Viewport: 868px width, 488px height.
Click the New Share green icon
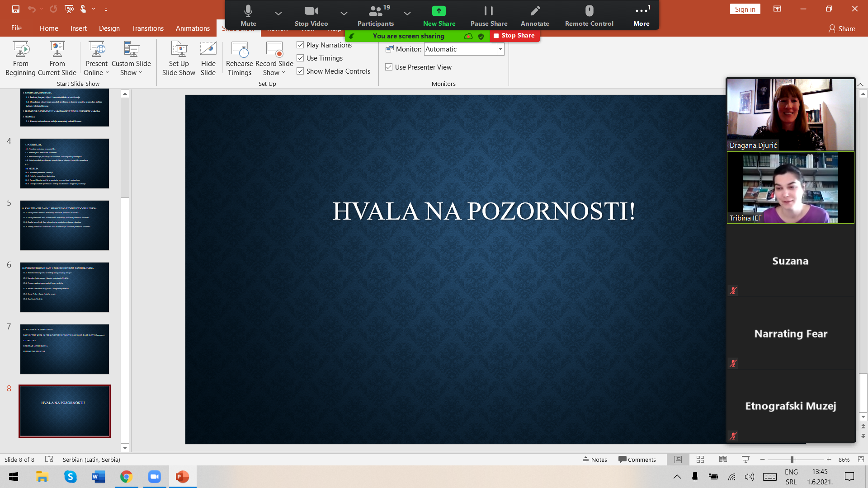point(439,11)
